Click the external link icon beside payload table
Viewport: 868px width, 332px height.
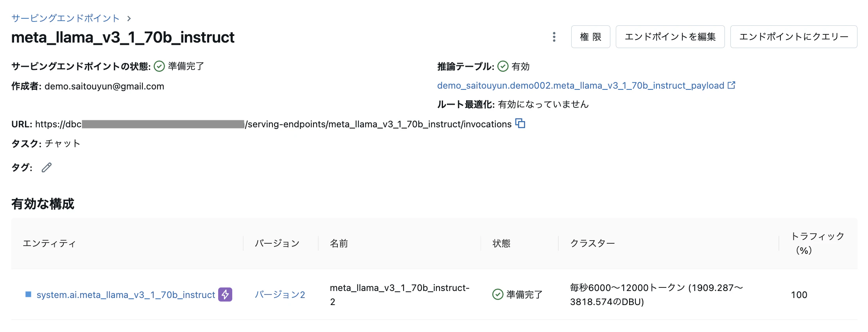pyautogui.click(x=732, y=85)
